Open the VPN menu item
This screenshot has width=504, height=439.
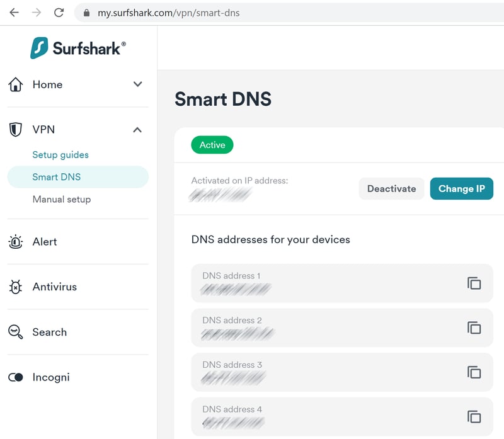pos(43,130)
